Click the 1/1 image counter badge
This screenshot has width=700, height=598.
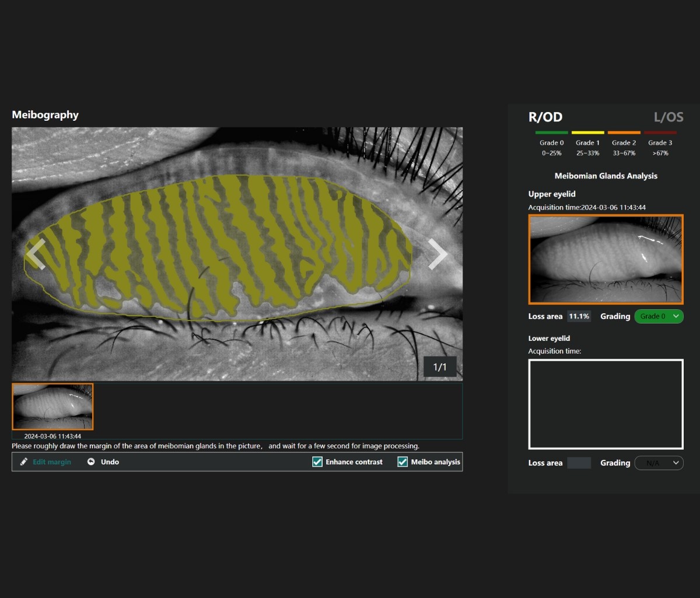pos(439,367)
